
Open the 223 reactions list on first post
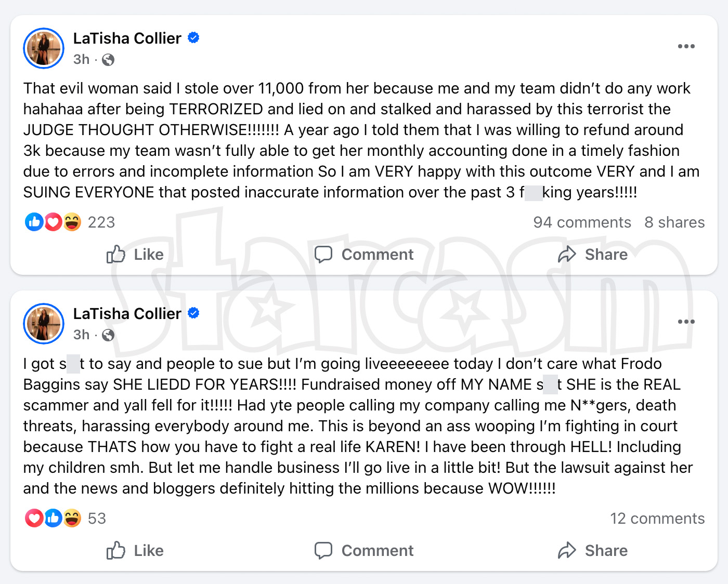point(101,222)
